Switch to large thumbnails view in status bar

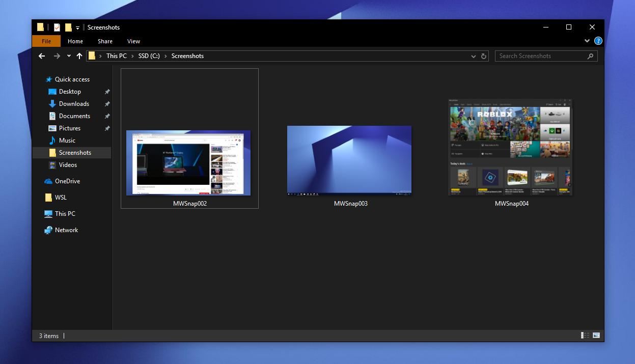[596, 335]
